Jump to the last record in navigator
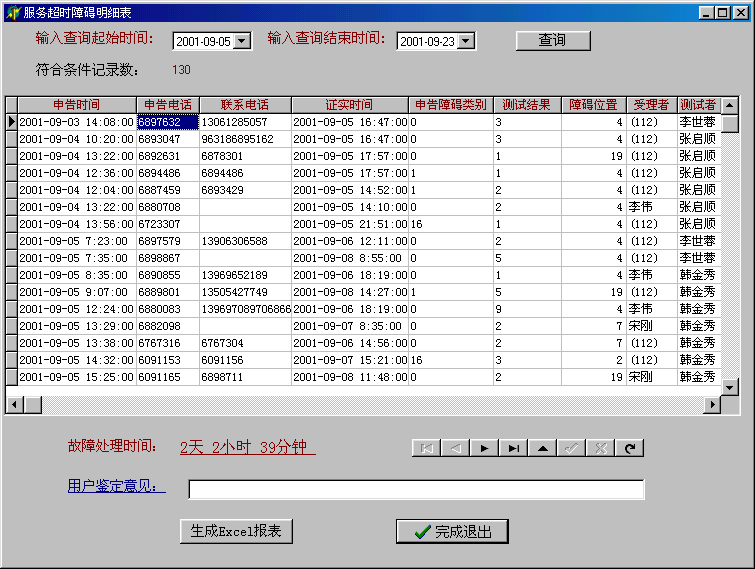Screen dimensions: 755x569 pos(514,448)
